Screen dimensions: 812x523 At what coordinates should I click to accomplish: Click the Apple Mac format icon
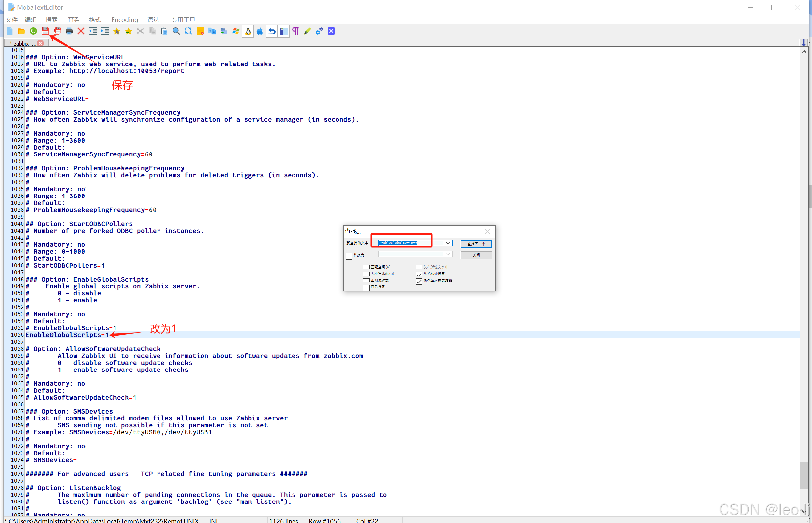[260, 31]
